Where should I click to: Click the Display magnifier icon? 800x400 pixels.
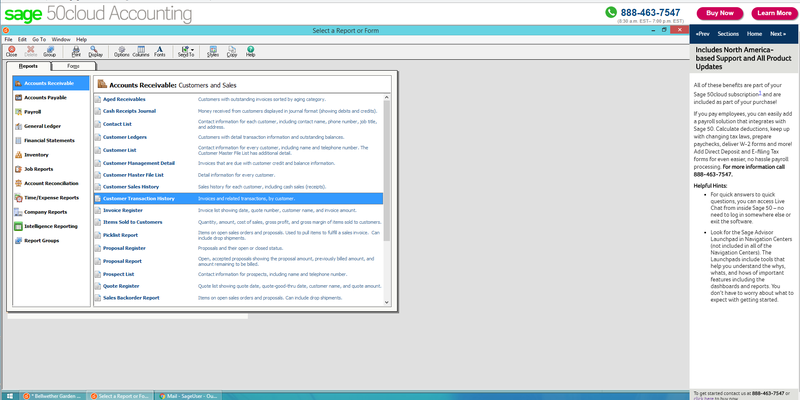click(95, 52)
